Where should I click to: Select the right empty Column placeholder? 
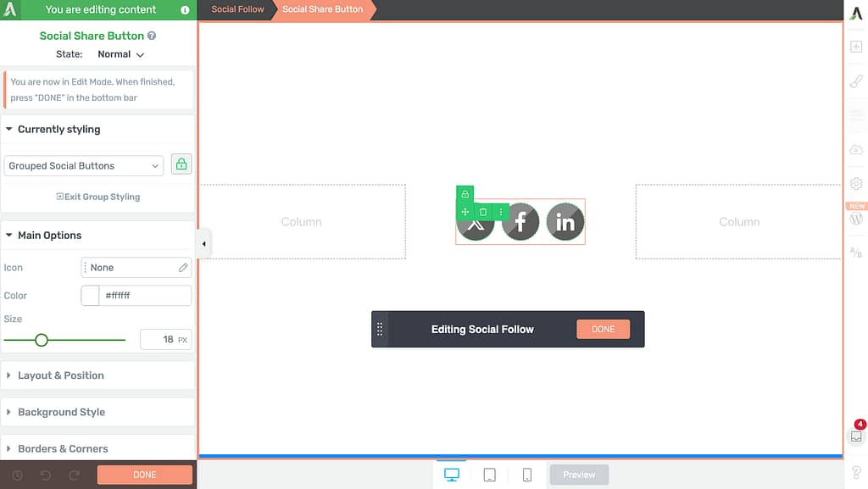[x=739, y=222]
